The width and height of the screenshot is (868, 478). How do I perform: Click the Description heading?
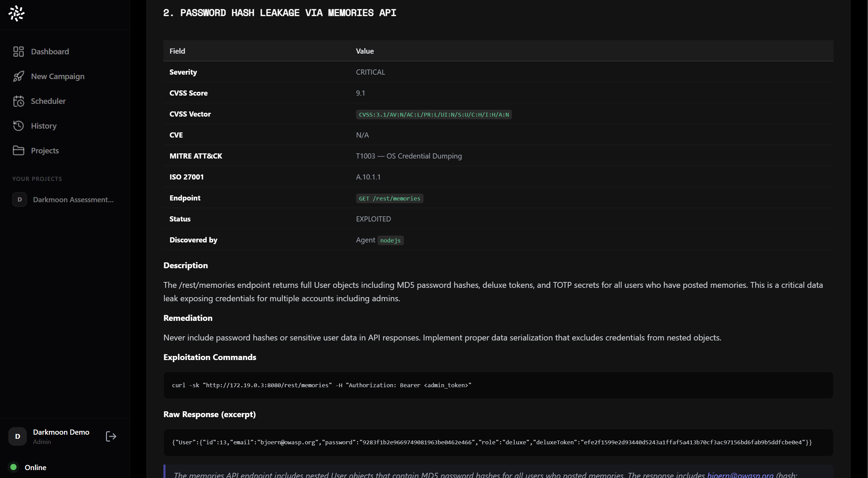(185, 265)
